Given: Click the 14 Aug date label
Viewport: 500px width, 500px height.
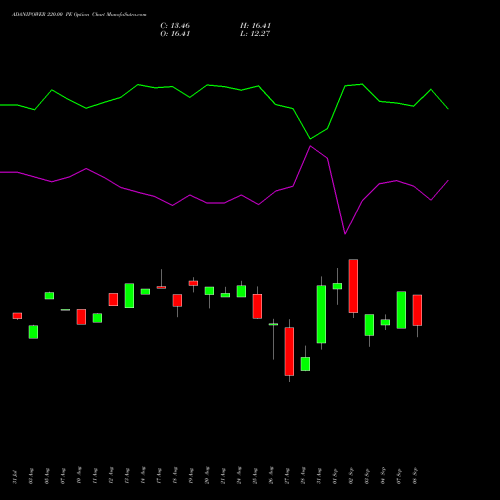Looking at the screenshot, I should 143,475.
